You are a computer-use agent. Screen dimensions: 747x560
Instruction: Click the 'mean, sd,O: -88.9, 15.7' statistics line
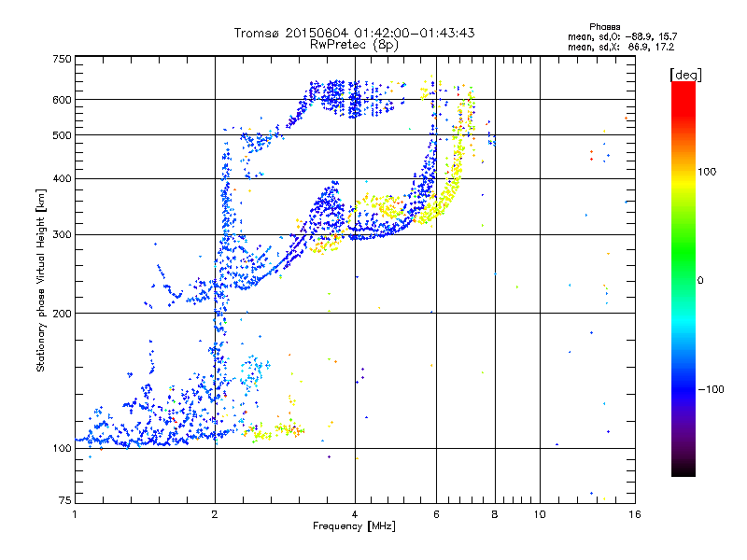(622, 36)
